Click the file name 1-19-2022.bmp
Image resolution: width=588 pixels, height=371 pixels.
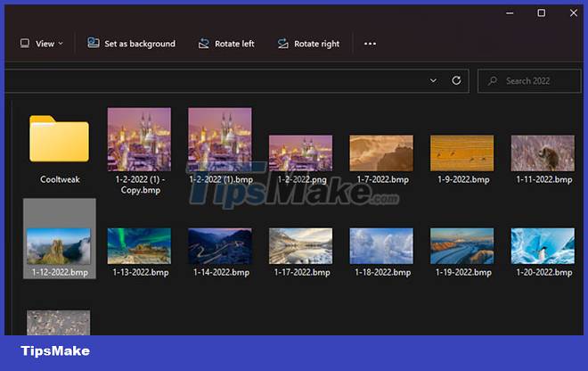coord(463,272)
